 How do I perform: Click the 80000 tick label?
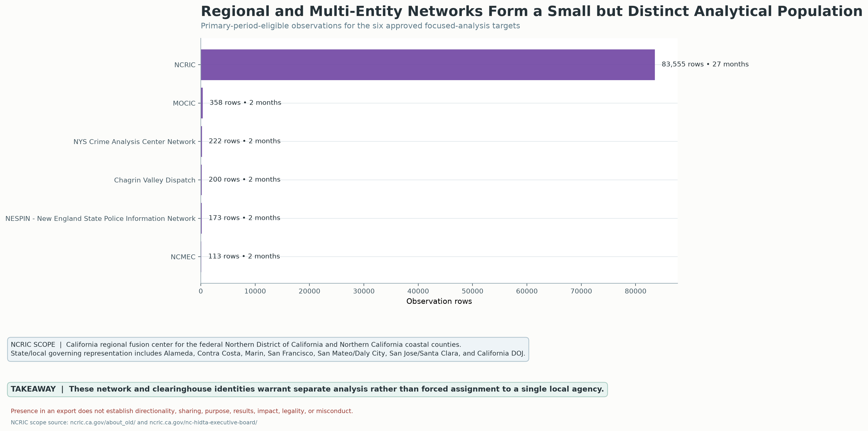tap(636, 292)
